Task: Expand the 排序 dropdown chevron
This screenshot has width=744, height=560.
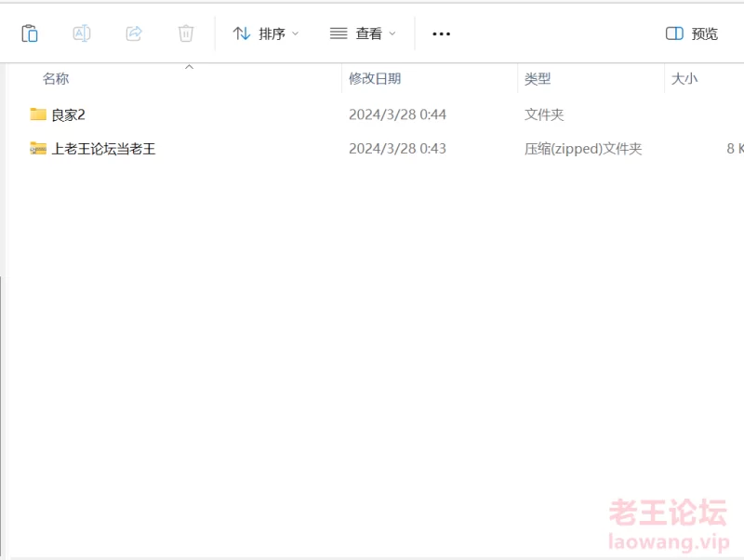Action: (x=296, y=33)
